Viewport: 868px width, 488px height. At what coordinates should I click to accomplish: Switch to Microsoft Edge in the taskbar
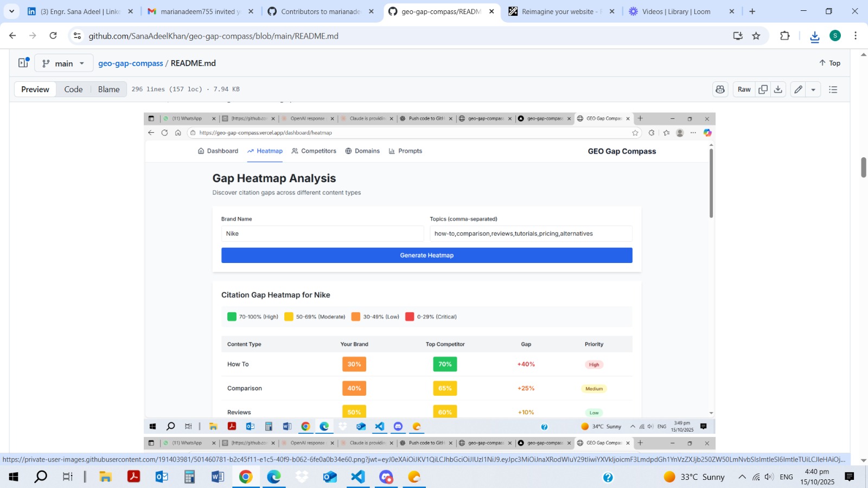274,477
